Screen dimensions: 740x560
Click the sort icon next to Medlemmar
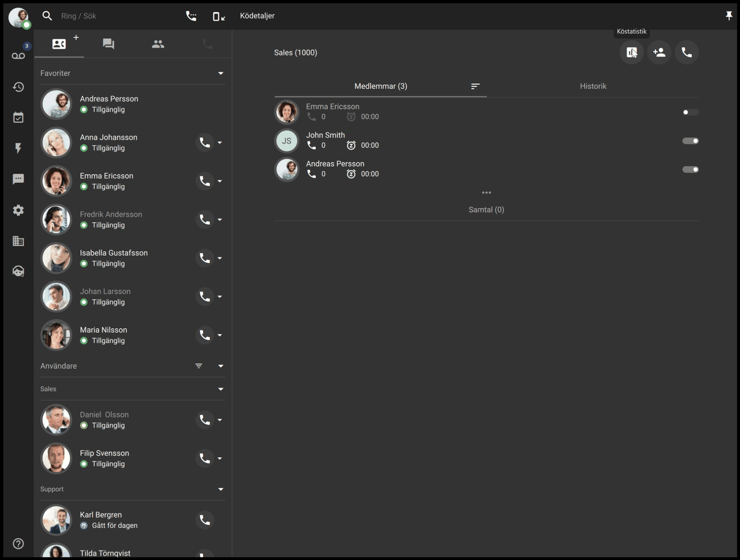pyautogui.click(x=475, y=86)
